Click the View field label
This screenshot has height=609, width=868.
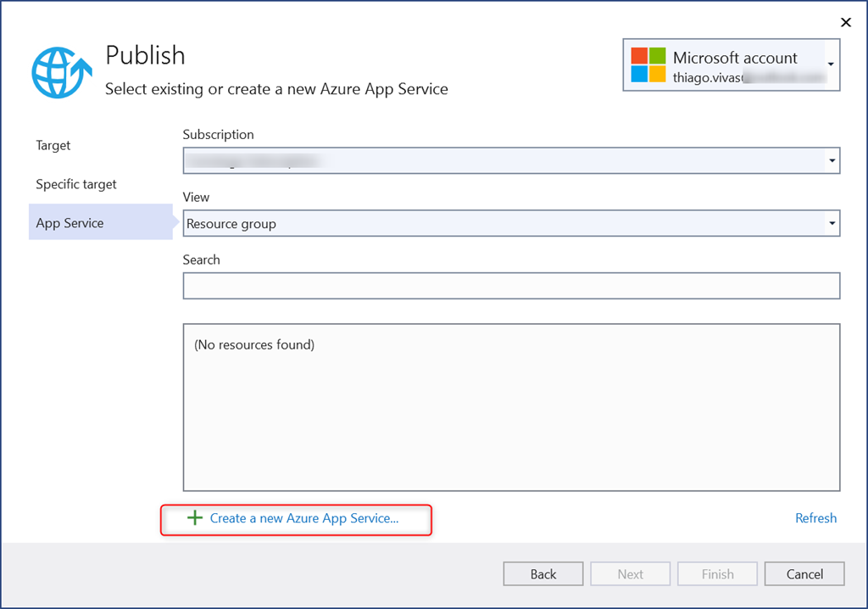click(x=196, y=198)
